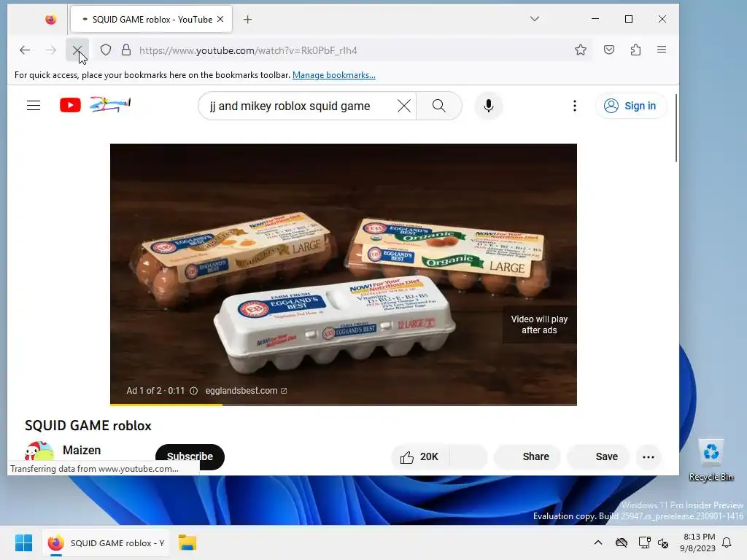Stop loading the page

[77, 50]
